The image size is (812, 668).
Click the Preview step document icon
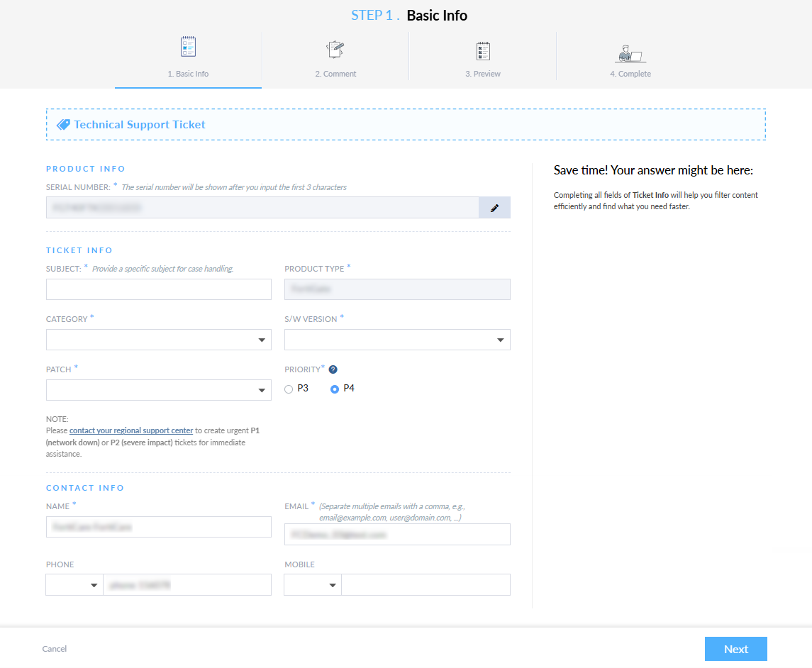click(483, 51)
